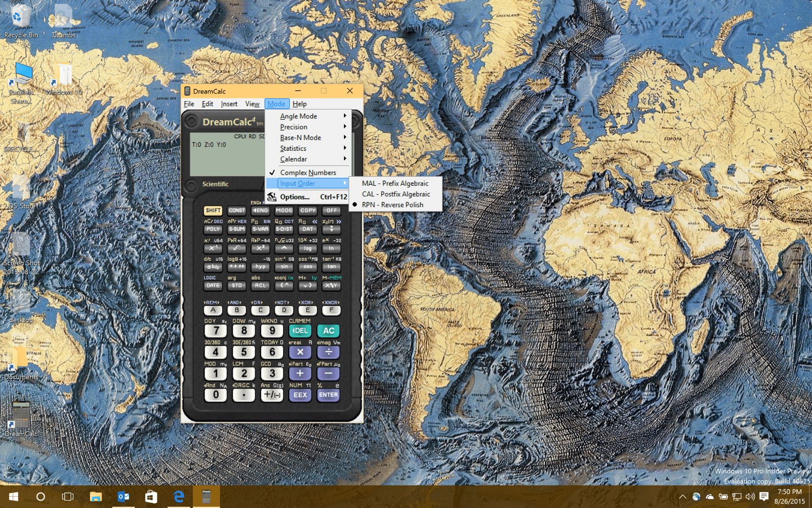Viewport: 812px width, 508px height.
Task: Expand the Statistics submenu
Action: [x=308, y=148]
